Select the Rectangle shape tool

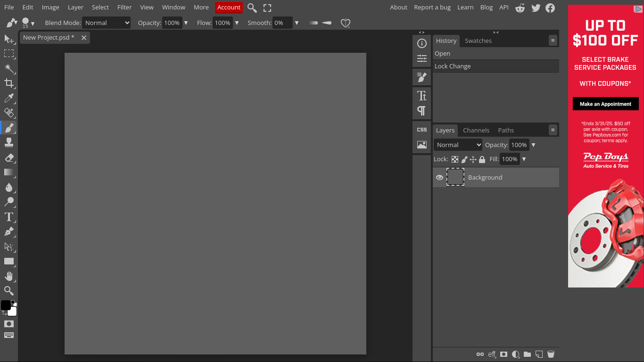tap(9, 261)
